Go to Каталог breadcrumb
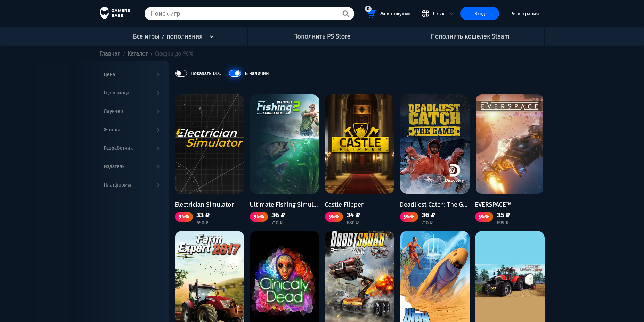Viewport: 644px width, 322px height. coord(138,54)
